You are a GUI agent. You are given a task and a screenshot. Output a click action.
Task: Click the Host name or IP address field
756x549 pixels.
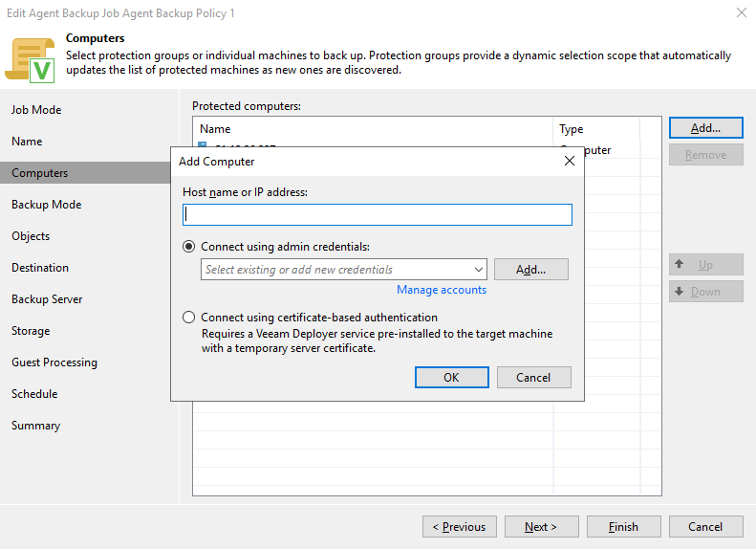pyautogui.click(x=378, y=215)
